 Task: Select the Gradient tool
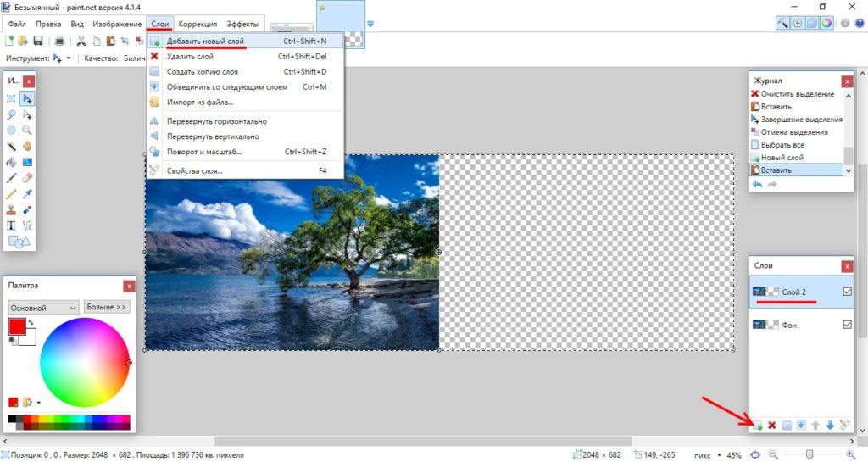(x=27, y=162)
